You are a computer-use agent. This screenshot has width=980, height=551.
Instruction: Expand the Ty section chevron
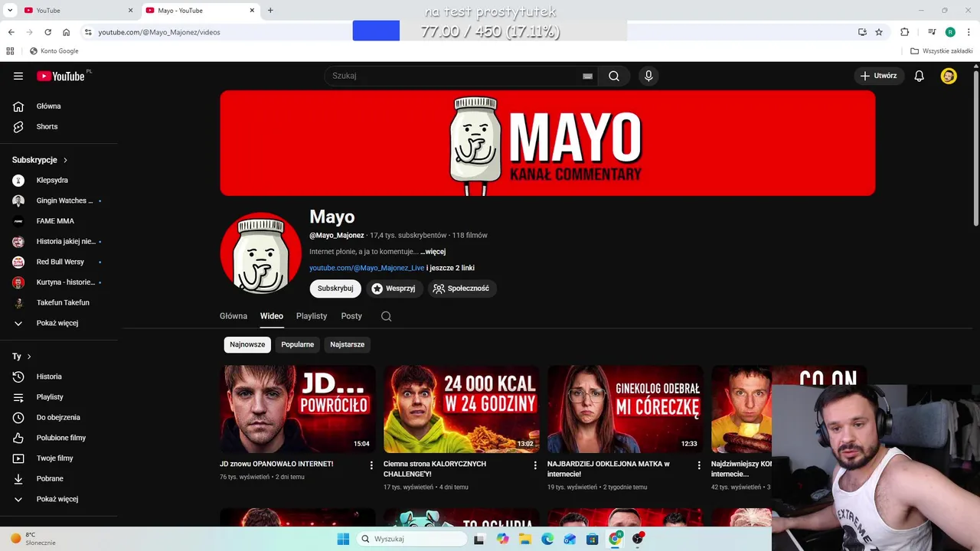coord(29,357)
